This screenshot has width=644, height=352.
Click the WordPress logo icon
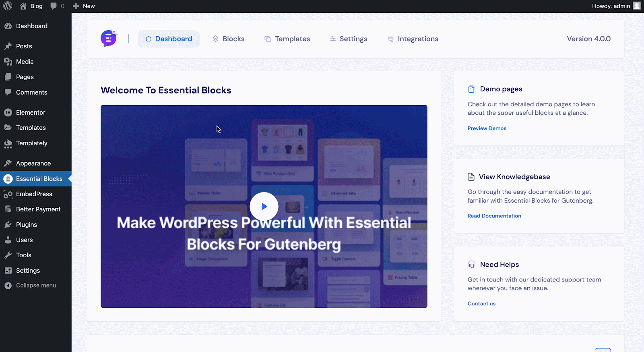point(8,6)
